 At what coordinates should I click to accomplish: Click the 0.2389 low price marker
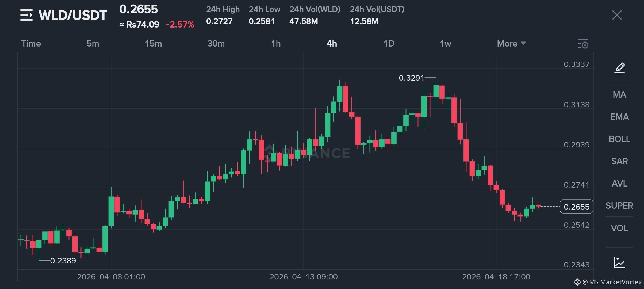63,261
